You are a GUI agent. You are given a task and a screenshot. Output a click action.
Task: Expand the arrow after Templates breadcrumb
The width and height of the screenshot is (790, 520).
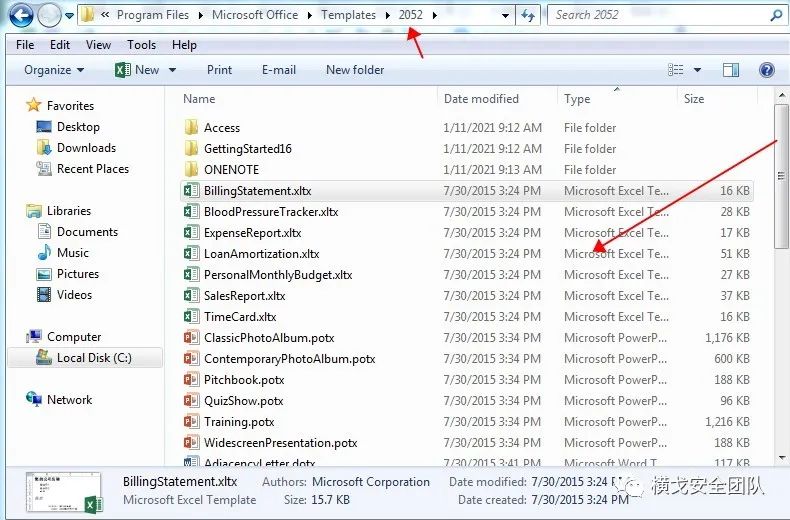[x=387, y=16]
